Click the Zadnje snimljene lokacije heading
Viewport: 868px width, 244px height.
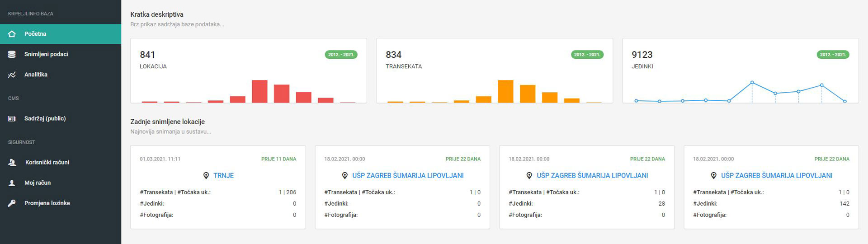[168, 122]
